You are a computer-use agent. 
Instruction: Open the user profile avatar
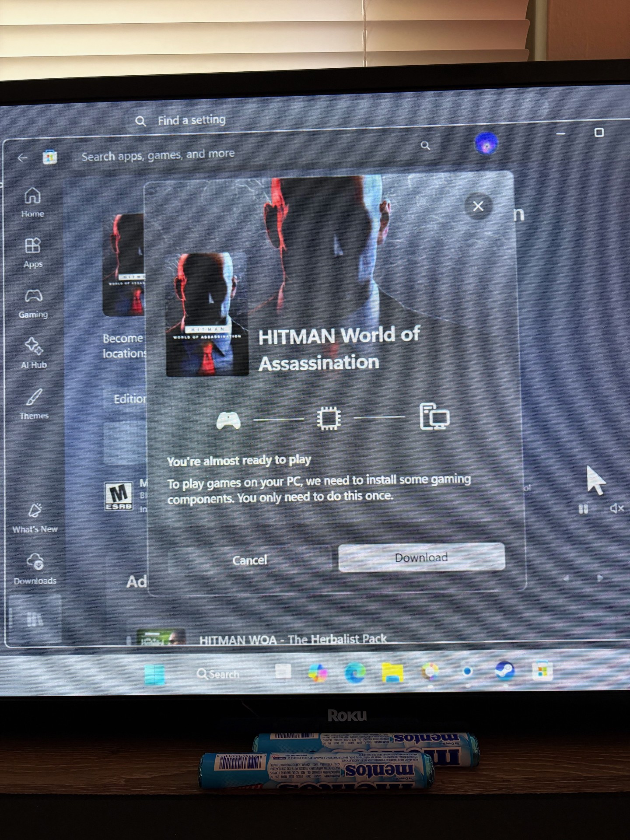pyautogui.click(x=486, y=143)
